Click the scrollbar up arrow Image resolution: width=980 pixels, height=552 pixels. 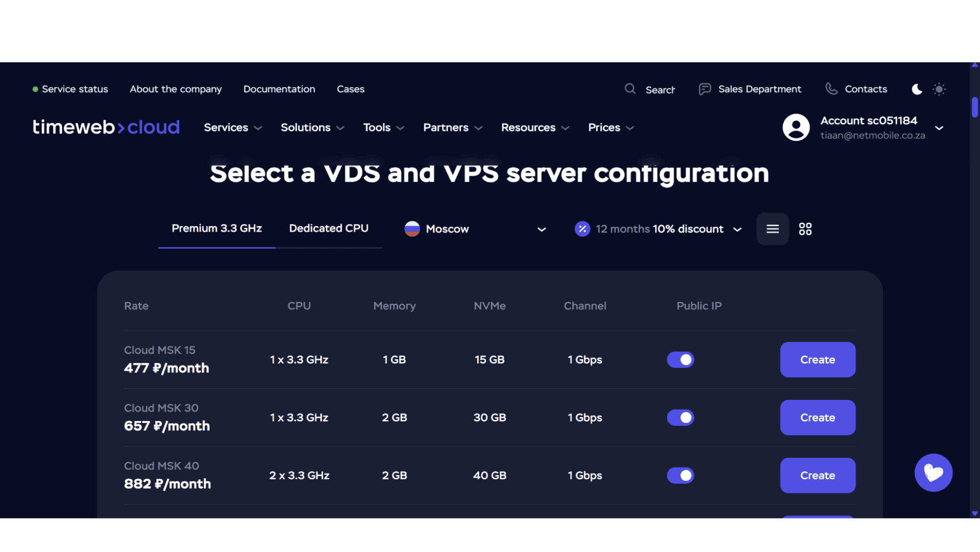[x=975, y=65]
